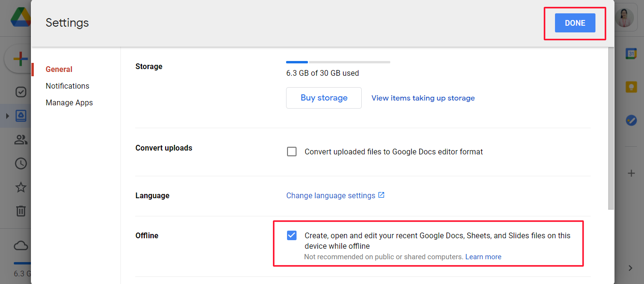Switch to the Manage Apps tab

point(69,102)
